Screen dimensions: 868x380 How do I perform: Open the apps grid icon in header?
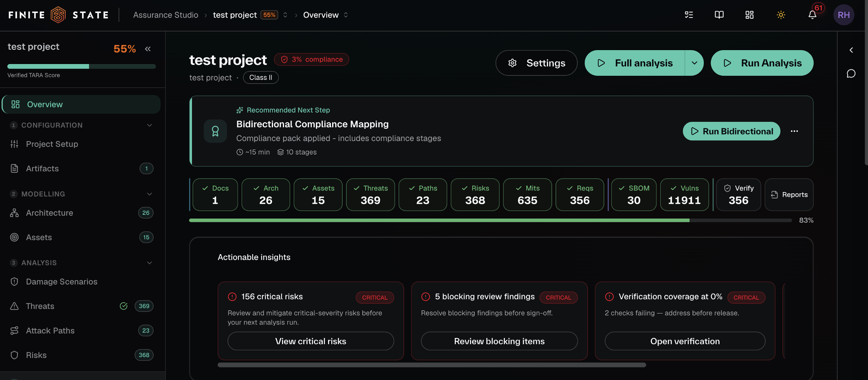(x=749, y=15)
